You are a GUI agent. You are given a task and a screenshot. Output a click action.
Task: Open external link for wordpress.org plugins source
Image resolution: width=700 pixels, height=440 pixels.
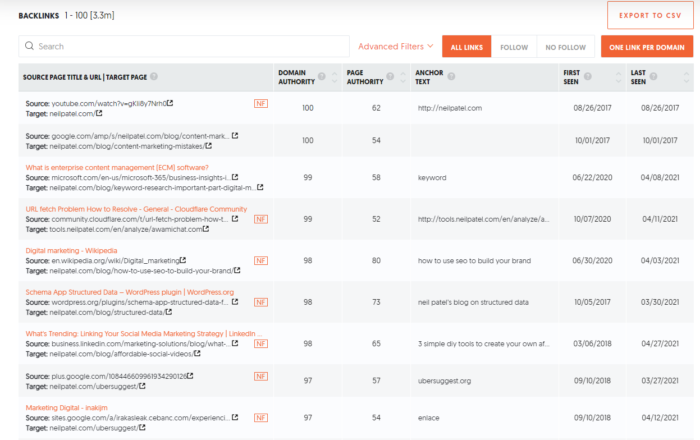[x=235, y=302]
